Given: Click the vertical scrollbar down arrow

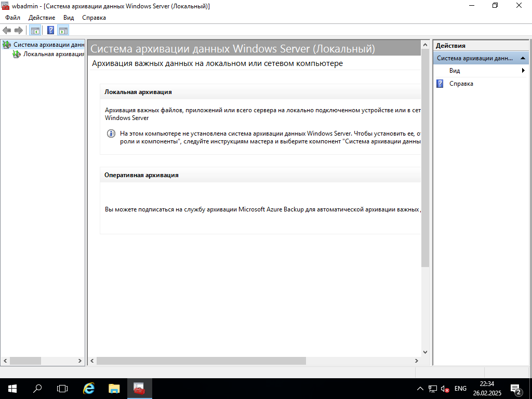Looking at the screenshot, I should click(425, 352).
